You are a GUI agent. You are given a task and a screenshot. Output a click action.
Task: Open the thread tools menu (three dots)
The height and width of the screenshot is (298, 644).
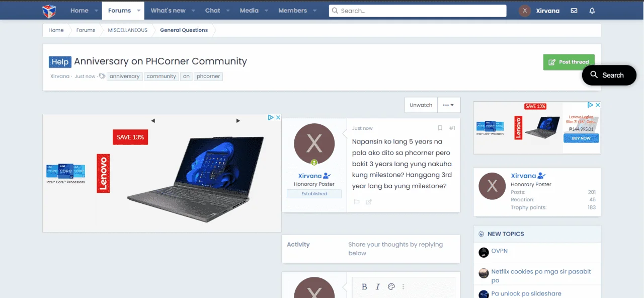(449, 105)
